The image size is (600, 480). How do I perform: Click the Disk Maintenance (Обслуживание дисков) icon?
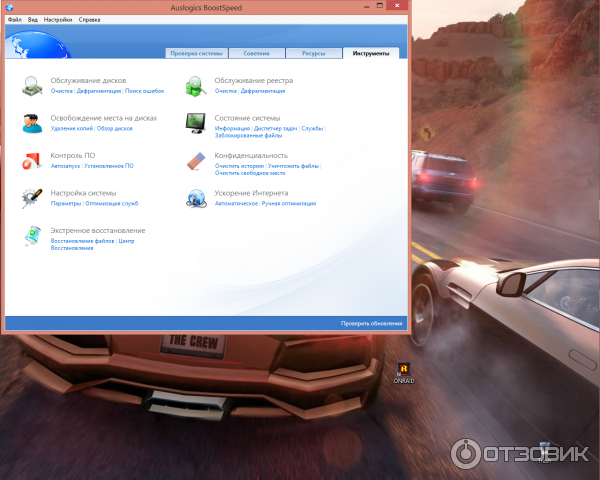coord(32,85)
